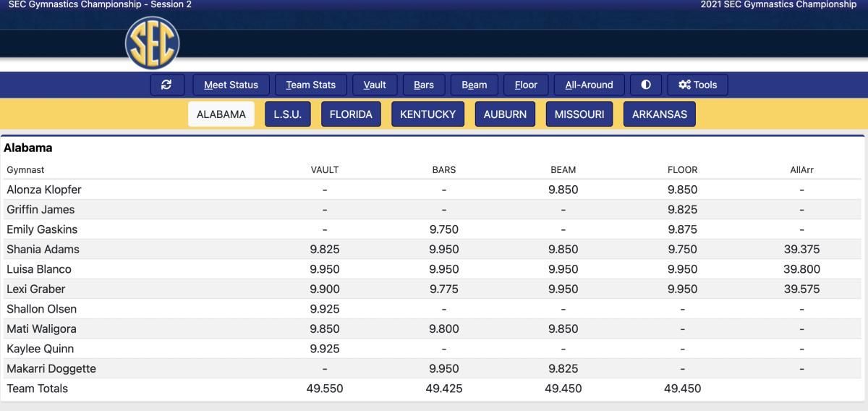
Task: Click the VAULT column header
Action: coord(325,170)
